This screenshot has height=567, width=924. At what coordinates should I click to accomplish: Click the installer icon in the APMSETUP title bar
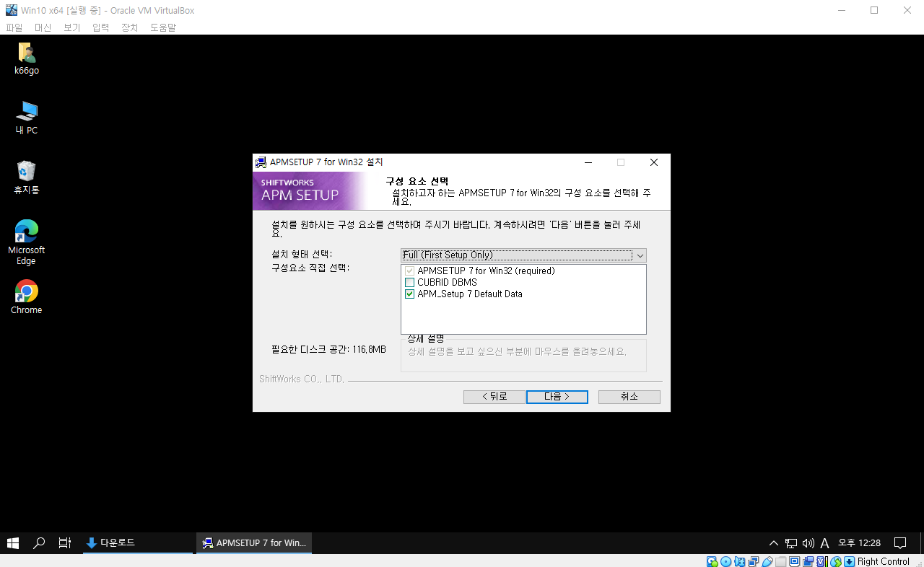(x=261, y=162)
